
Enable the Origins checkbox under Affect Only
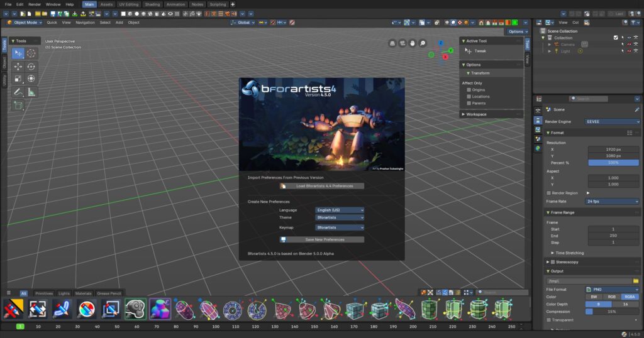[x=469, y=90]
